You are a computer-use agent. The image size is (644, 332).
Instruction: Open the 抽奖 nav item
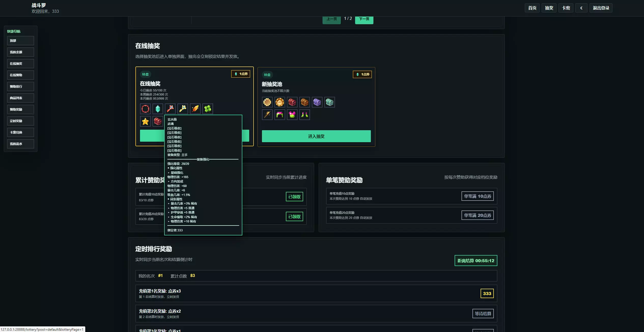coord(549,8)
